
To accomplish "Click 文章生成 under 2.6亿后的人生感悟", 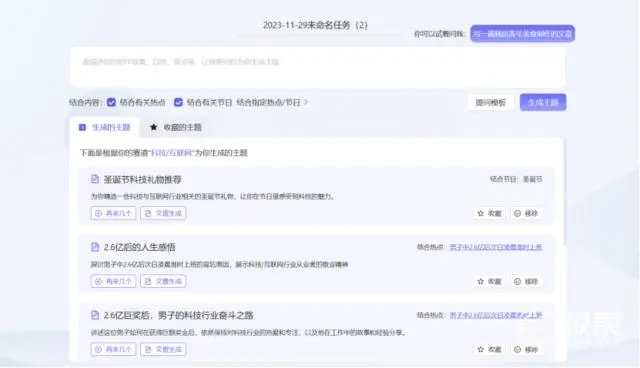I will tap(163, 282).
